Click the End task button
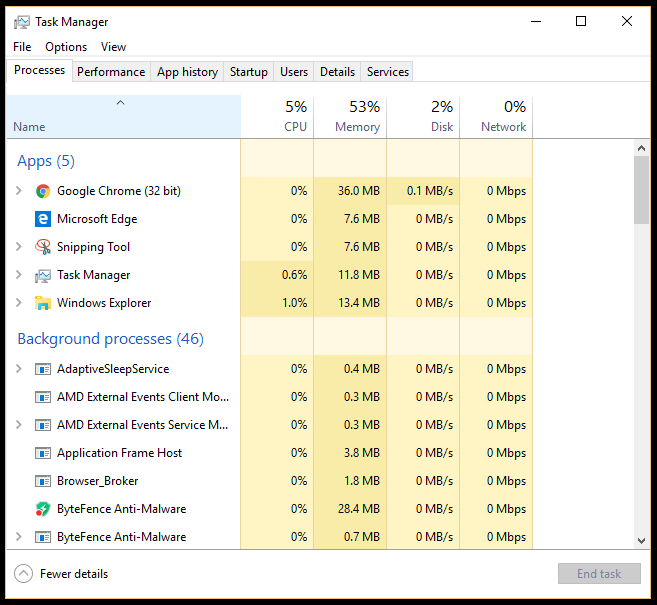 (599, 574)
